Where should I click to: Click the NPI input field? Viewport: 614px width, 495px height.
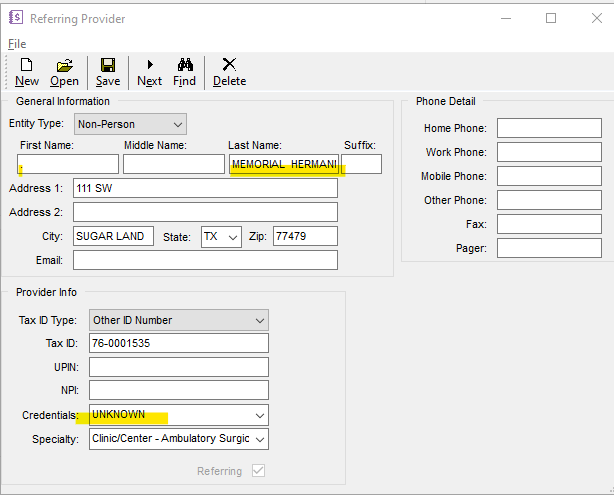179,390
